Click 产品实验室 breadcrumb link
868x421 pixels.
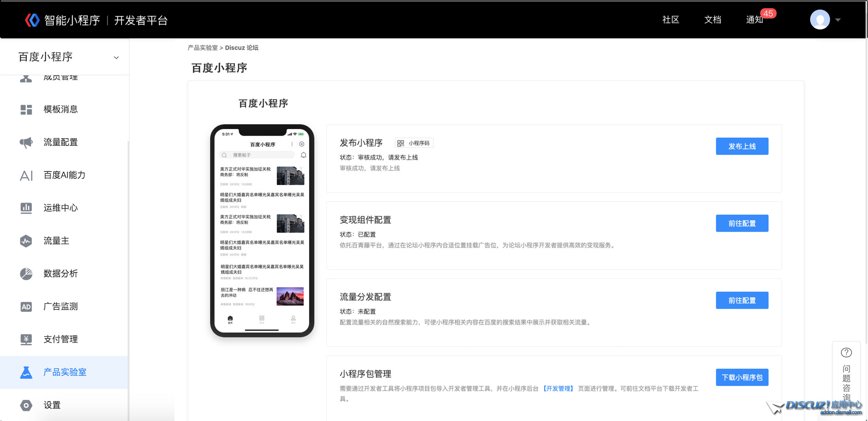(203, 48)
